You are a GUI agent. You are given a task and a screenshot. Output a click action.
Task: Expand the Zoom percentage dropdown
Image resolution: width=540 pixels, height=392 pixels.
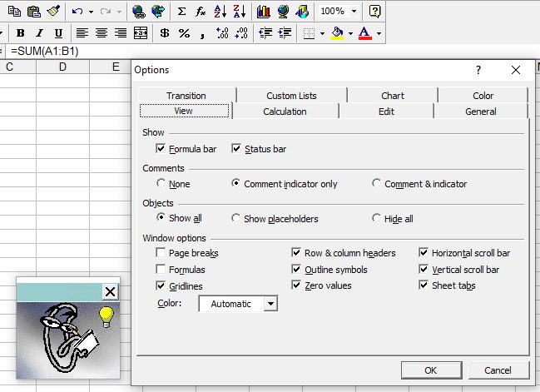(x=354, y=12)
